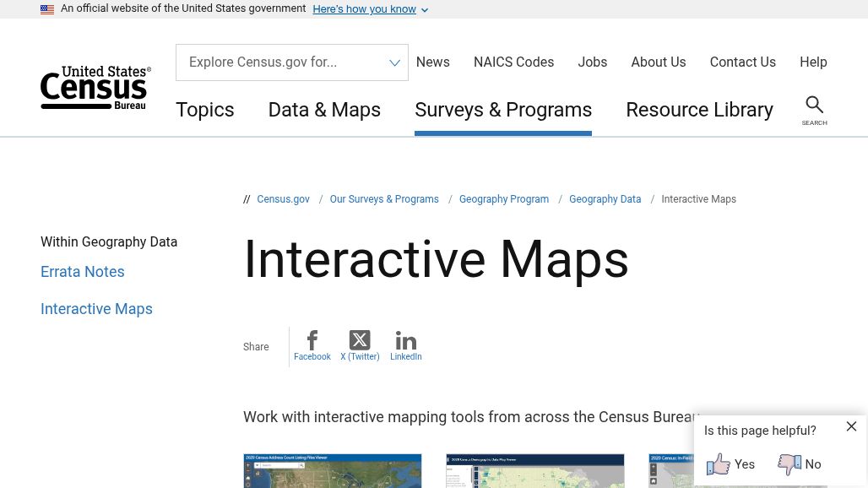Viewport: 868px width, 488px height.
Task: Expand 'Here's how you know' banner
Action: pyautogui.click(x=371, y=8)
